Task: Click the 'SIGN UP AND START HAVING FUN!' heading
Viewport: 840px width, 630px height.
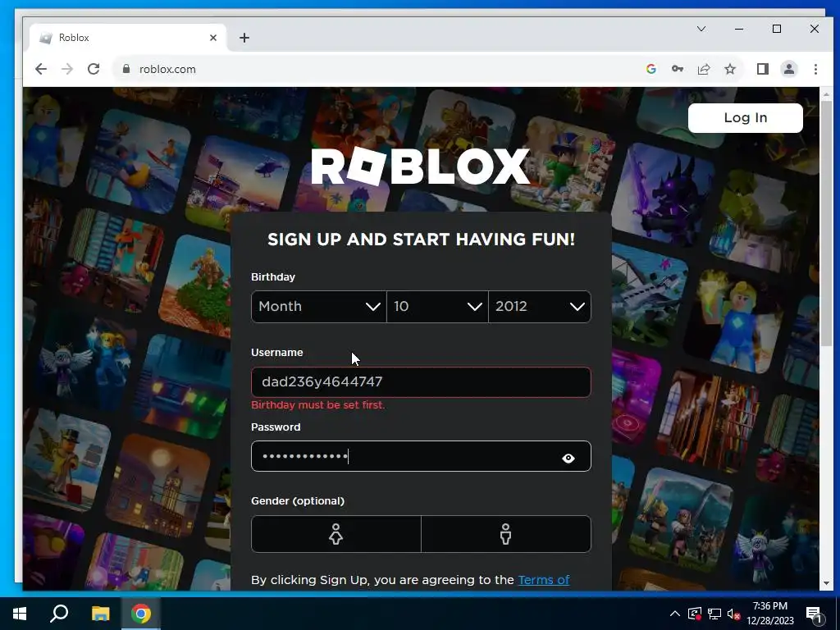Action: click(x=421, y=239)
